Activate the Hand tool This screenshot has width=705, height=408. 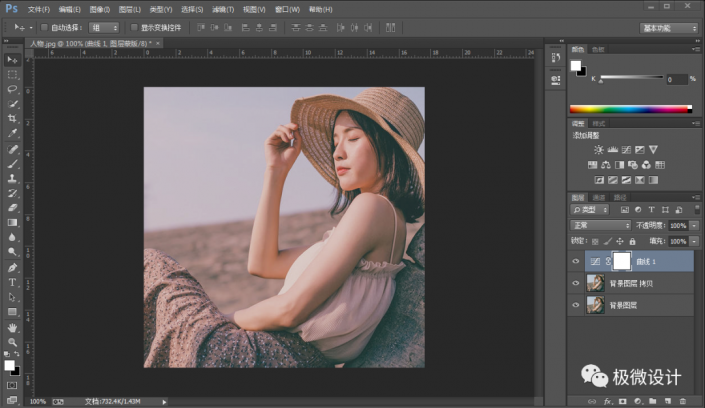pos(12,327)
